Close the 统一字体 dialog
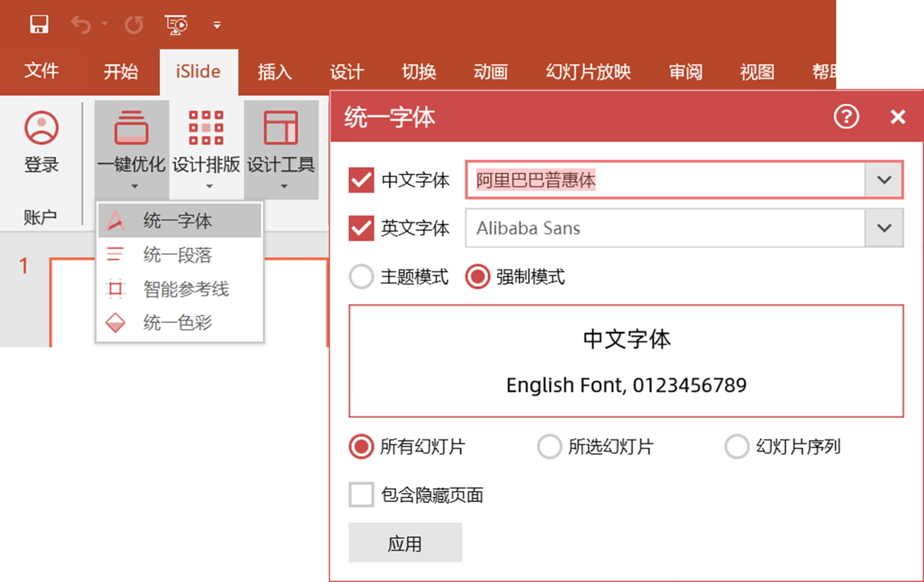This screenshot has height=582, width=924. click(898, 116)
